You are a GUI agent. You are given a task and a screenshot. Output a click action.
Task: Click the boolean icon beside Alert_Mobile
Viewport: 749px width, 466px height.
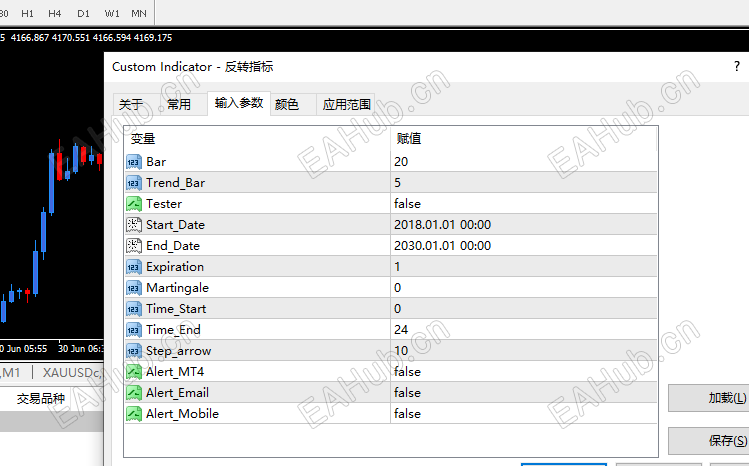134,414
